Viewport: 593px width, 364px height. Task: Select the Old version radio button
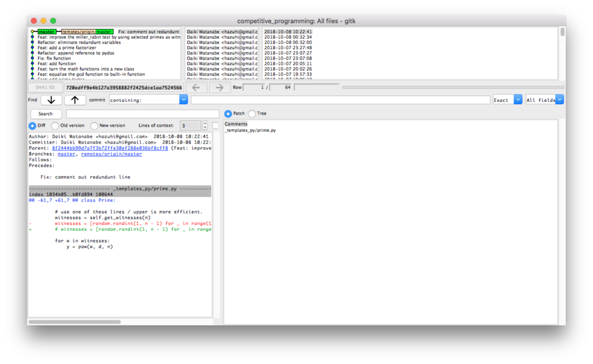point(55,126)
